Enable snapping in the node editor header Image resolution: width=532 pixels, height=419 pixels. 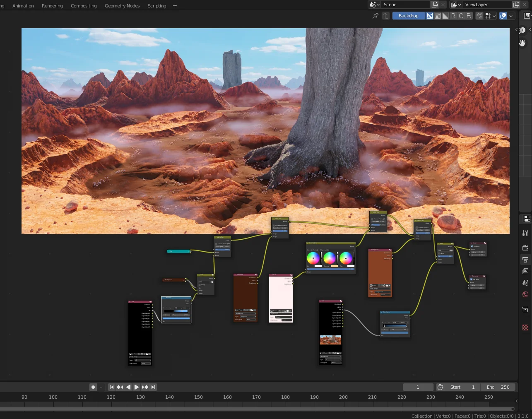click(479, 16)
